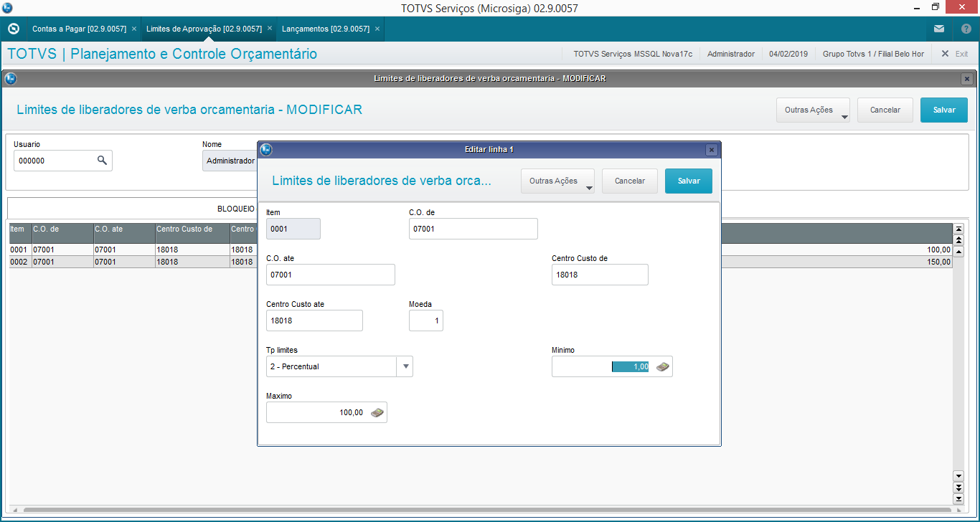Click the date 04/02/2019 in the header bar

tap(788, 54)
